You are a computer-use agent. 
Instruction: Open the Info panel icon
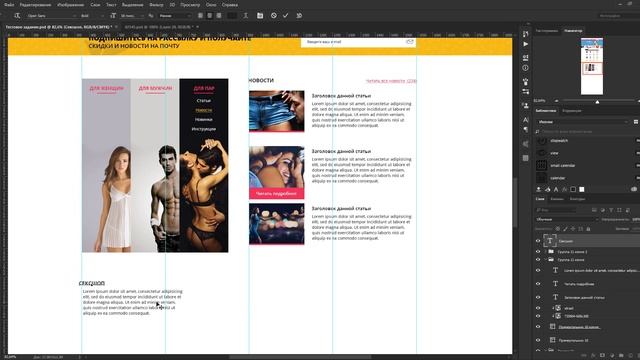pos(525,68)
